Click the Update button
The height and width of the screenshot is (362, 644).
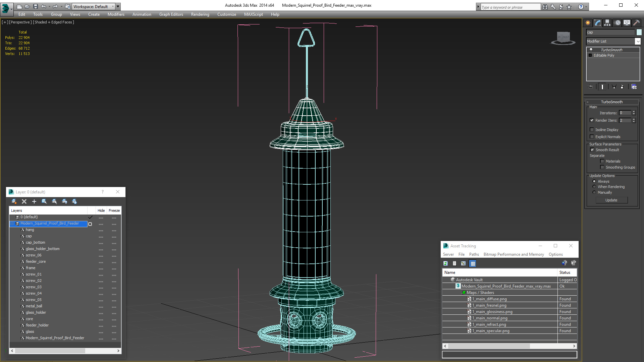611,200
